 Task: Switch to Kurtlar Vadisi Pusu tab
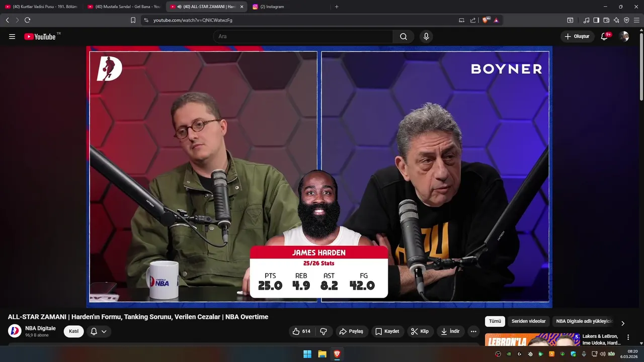coord(41,7)
